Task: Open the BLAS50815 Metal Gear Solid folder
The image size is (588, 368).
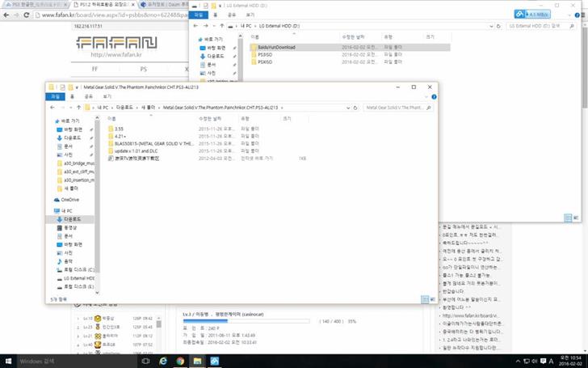Action: [151, 143]
